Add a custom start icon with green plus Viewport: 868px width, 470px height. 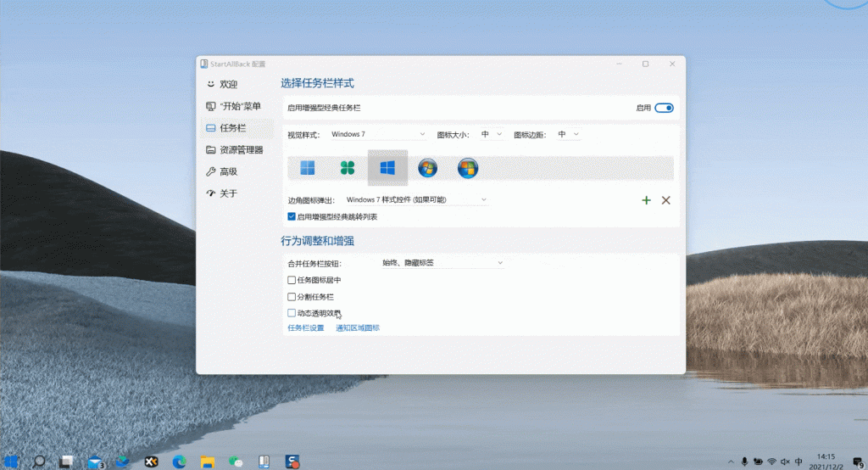coord(646,200)
